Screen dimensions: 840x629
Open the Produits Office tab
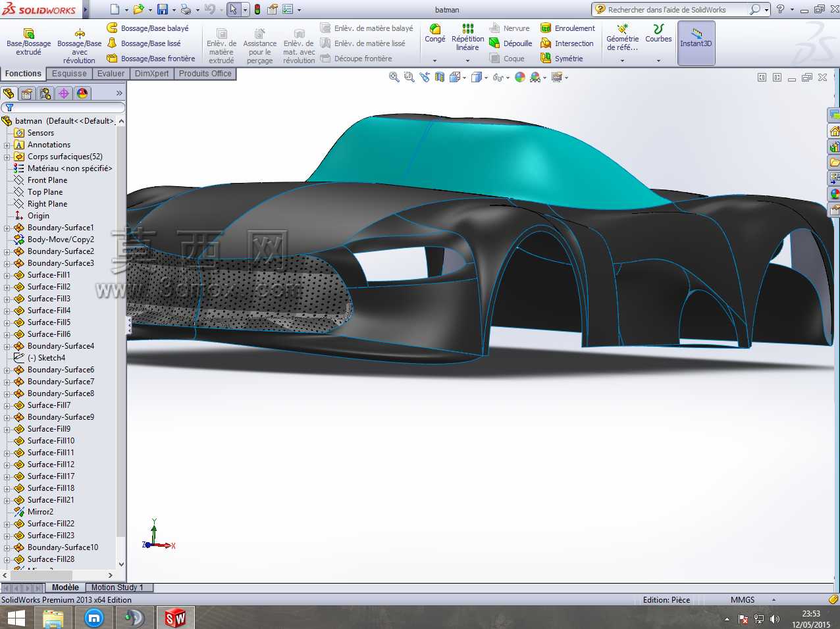(x=205, y=74)
